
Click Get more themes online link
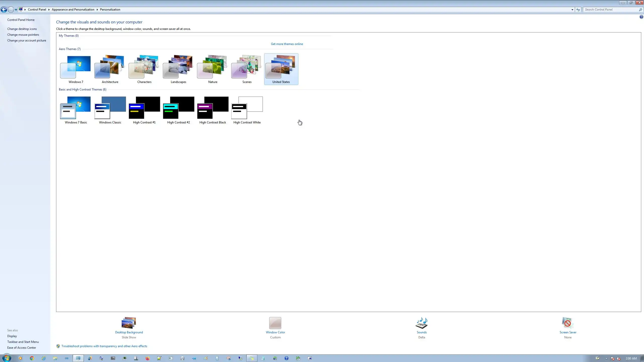point(287,44)
